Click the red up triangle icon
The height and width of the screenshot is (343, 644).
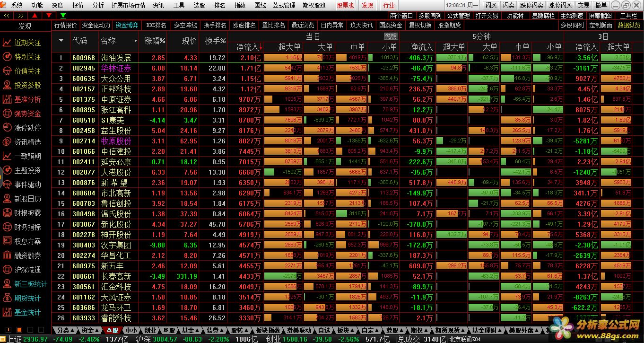pyautogui.click(x=35, y=16)
